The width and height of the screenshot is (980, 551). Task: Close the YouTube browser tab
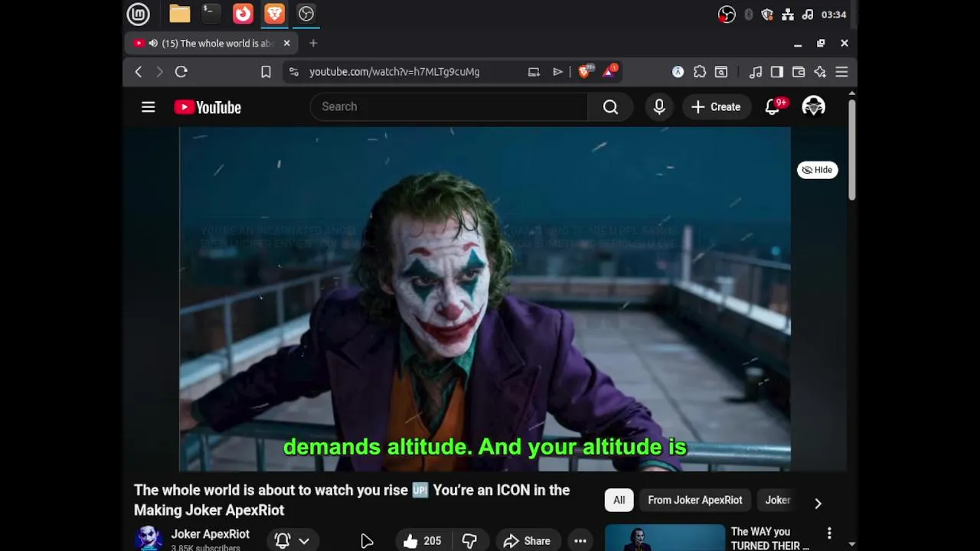pyautogui.click(x=287, y=44)
